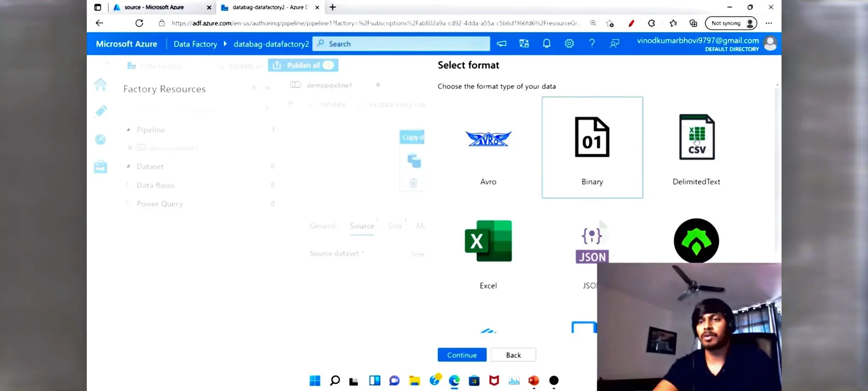The width and height of the screenshot is (868, 391).
Task: Open the browser settings ellipsis menu
Action: click(x=769, y=23)
